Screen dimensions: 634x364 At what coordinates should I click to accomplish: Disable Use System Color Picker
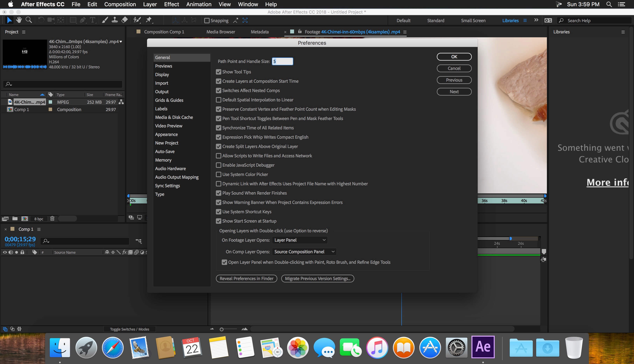click(x=218, y=174)
